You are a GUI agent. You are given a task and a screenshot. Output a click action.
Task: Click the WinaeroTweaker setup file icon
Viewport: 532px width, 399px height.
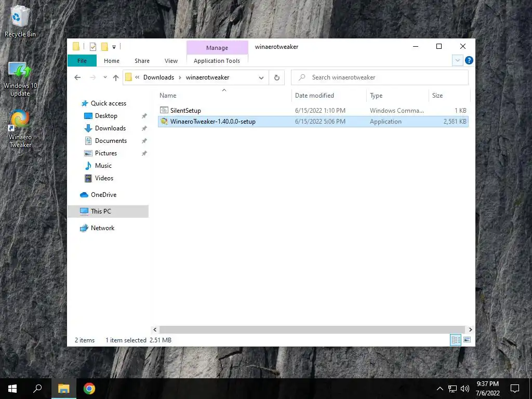click(164, 122)
